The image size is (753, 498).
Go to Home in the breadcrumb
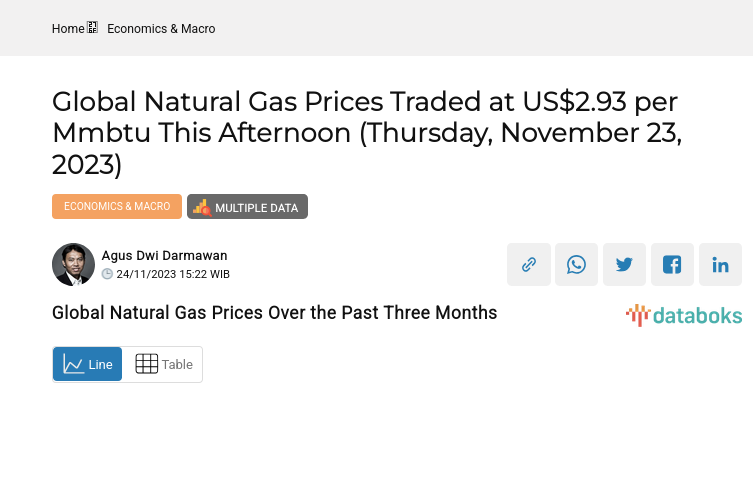coord(68,29)
